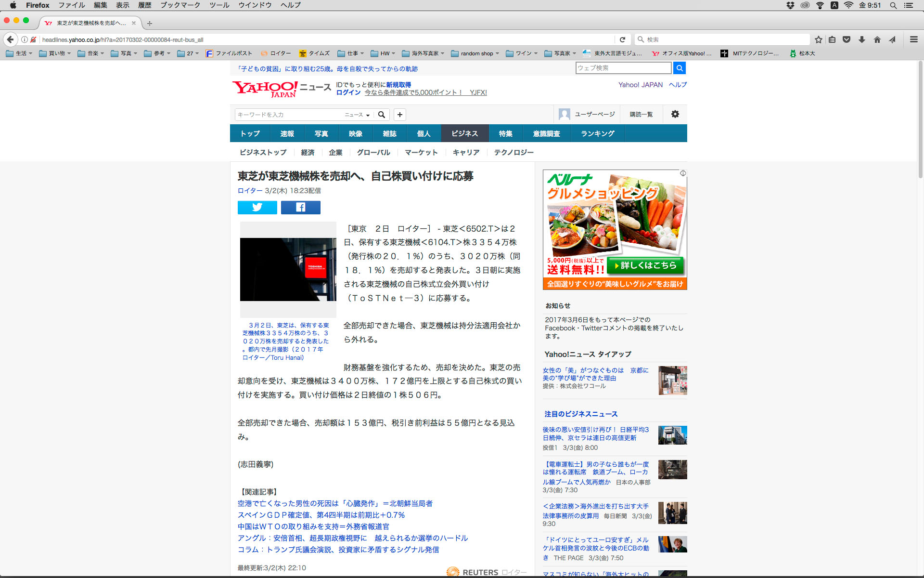Click the Firefox reload page icon
The image size is (924, 578).
pyautogui.click(x=622, y=39)
